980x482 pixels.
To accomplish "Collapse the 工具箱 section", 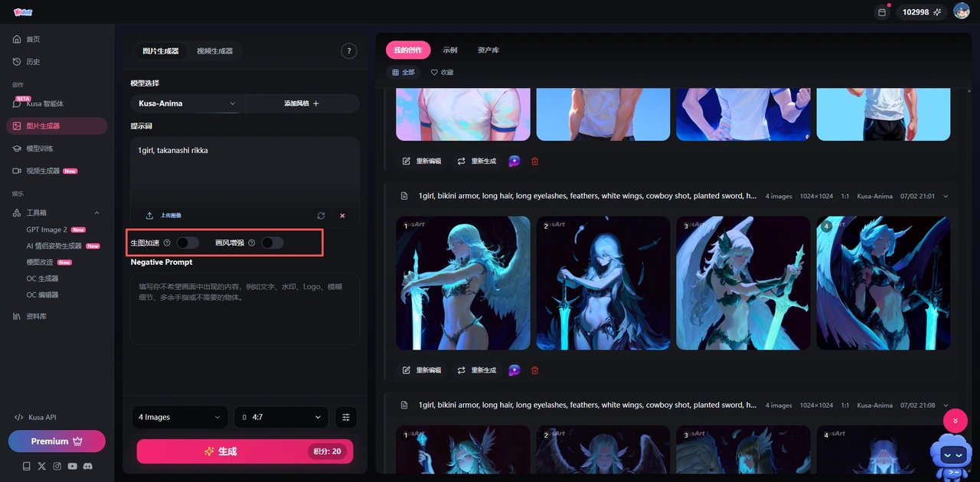I will [96, 213].
